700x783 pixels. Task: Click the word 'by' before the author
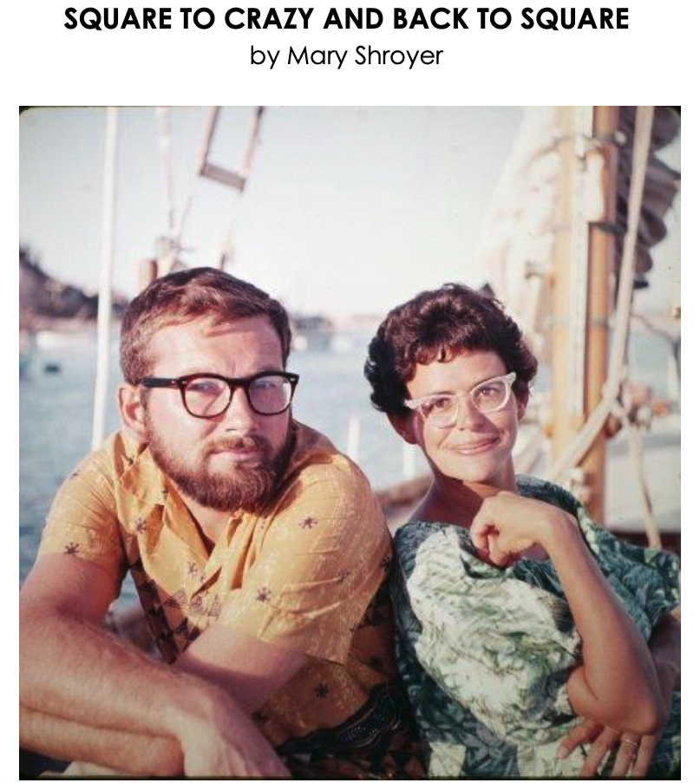tap(265, 56)
